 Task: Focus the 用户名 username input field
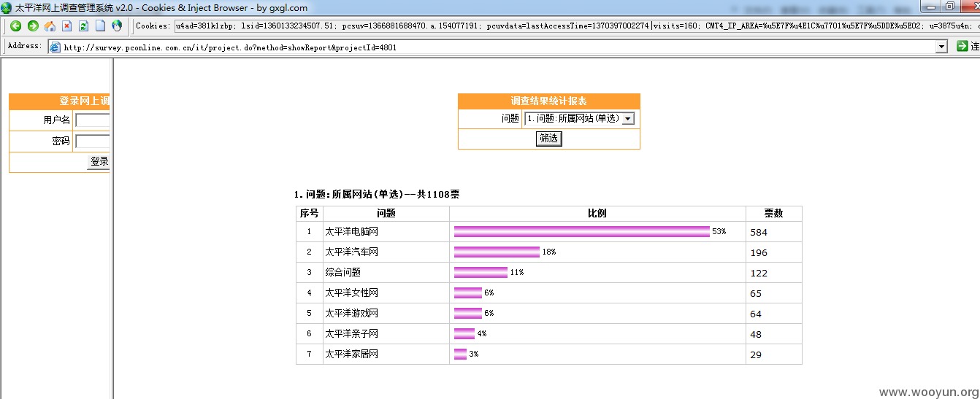click(92, 120)
